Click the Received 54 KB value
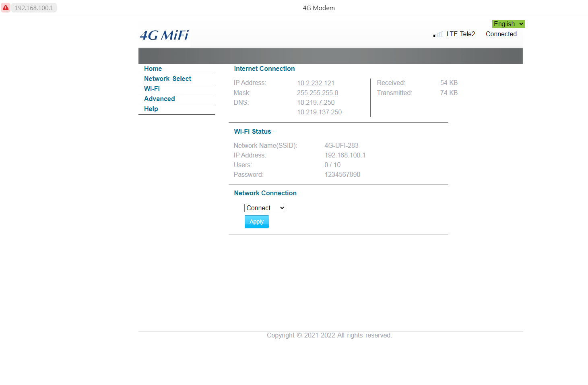 449,83
